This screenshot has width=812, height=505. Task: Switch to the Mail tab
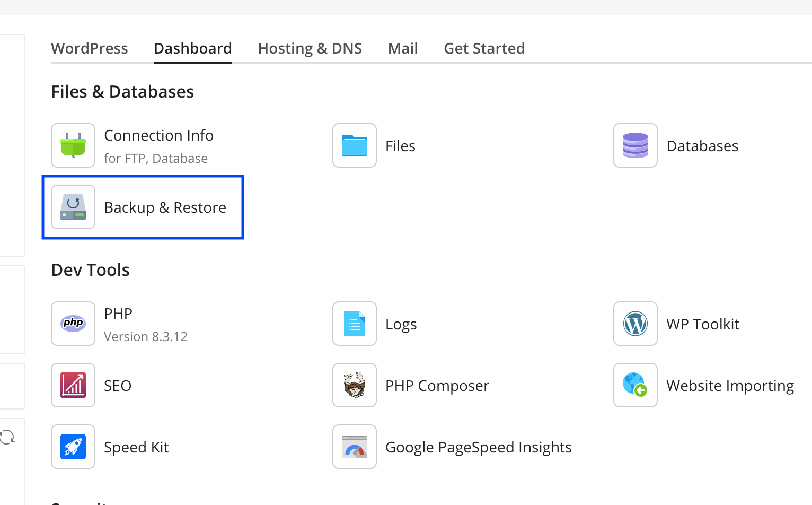pyautogui.click(x=403, y=48)
